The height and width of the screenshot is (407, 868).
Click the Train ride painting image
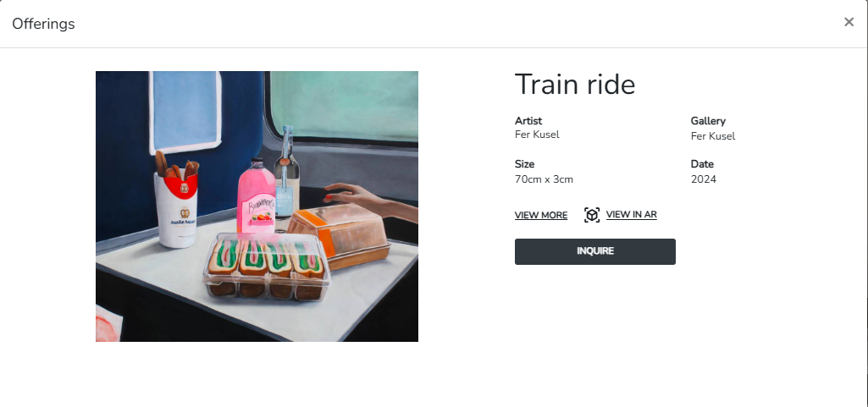pos(257,206)
